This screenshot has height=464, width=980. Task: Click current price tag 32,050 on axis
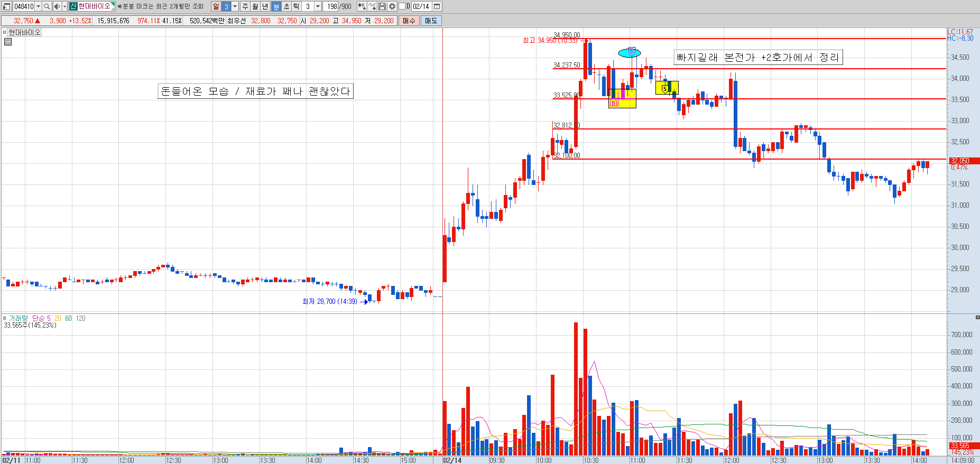(964, 161)
